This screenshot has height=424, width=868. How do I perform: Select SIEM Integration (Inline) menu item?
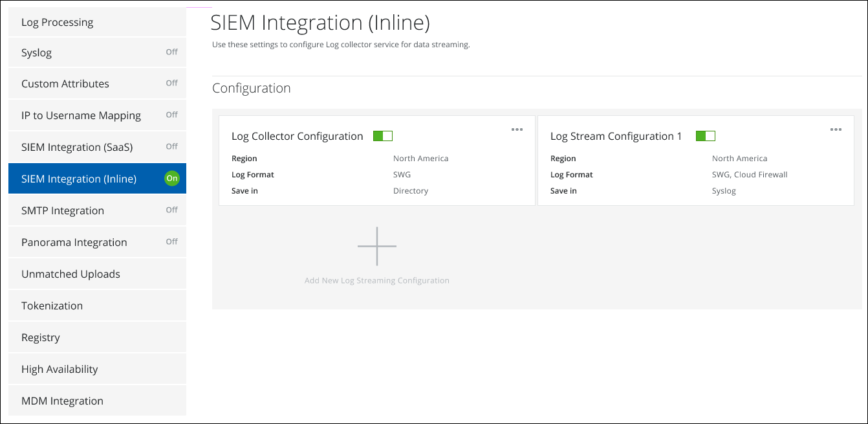(79, 179)
